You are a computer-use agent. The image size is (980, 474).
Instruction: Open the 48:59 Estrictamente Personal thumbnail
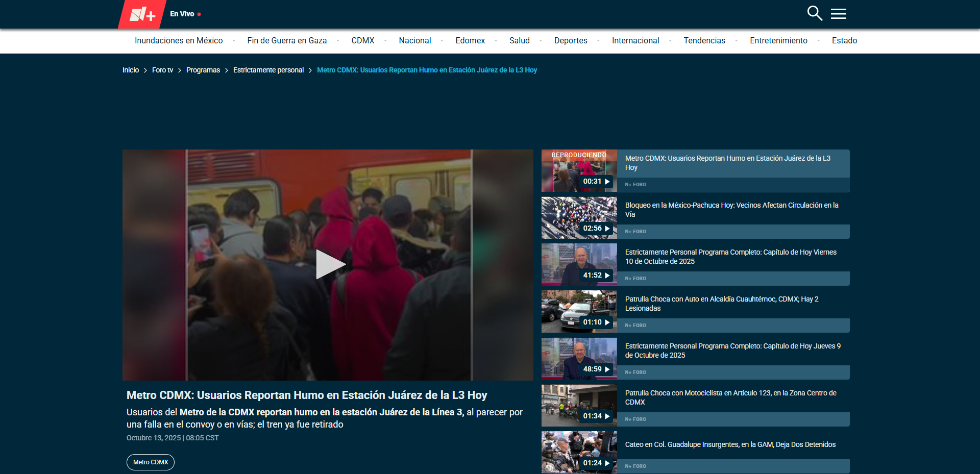[x=579, y=359]
